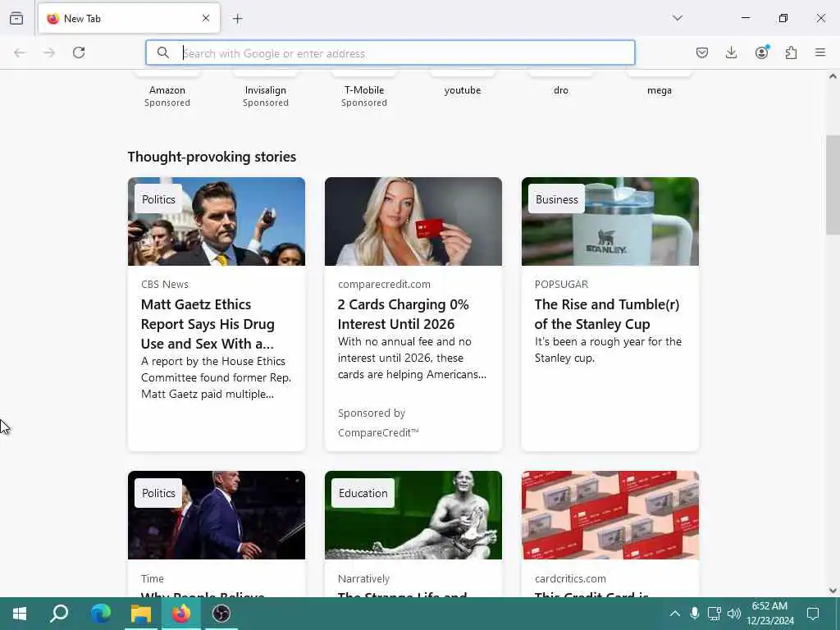Open File Explorer from taskbar
Image resolution: width=840 pixels, height=630 pixels.
[141, 614]
